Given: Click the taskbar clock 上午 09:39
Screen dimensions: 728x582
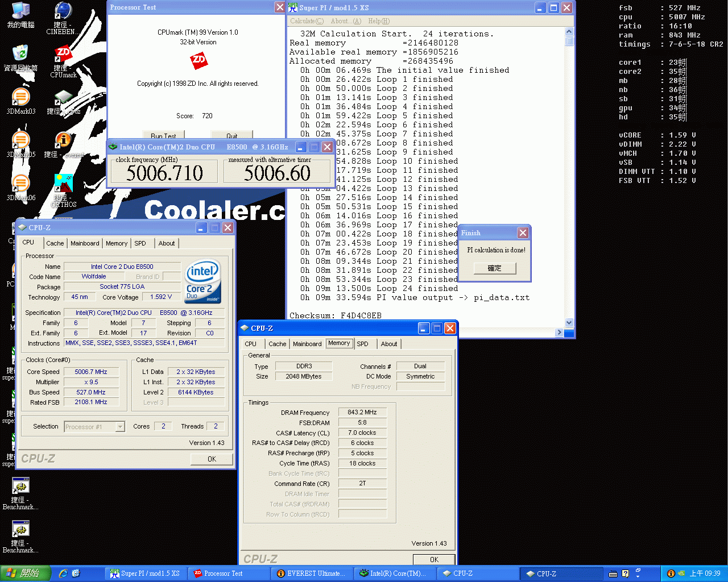Looking at the screenshot, I should 705,573.
